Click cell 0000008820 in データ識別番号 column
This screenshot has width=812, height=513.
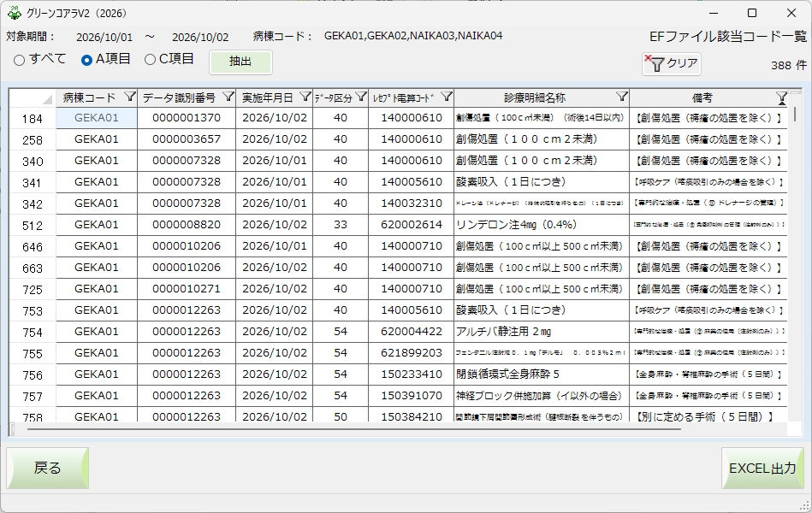(187, 225)
